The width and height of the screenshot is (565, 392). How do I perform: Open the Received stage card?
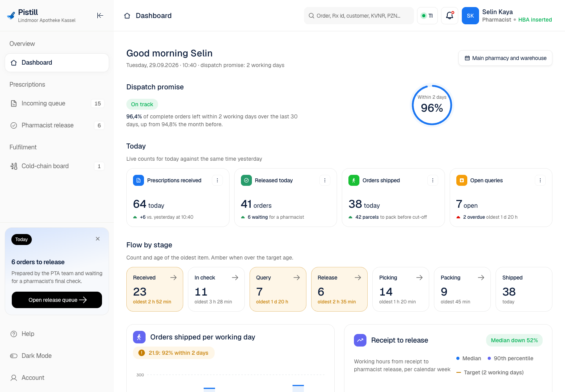tap(155, 289)
